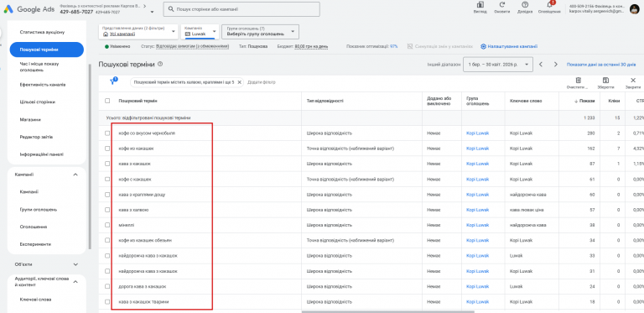Open Kopi Luwak ad group in first row
644x313 pixels.
coord(478,133)
